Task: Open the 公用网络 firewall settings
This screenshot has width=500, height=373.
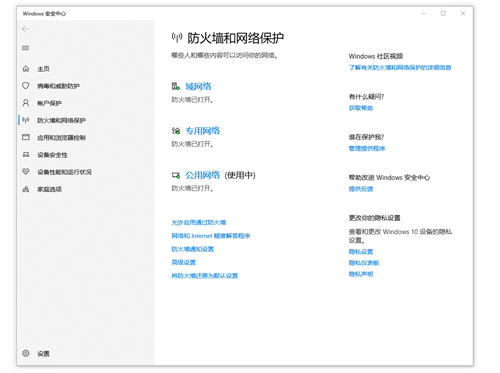Action: tap(203, 175)
